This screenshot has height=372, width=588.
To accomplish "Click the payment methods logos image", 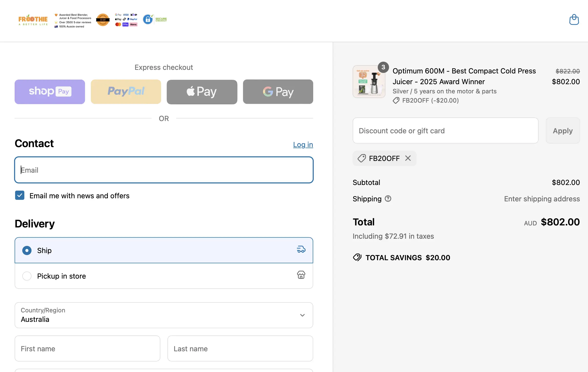I will click(126, 20).
